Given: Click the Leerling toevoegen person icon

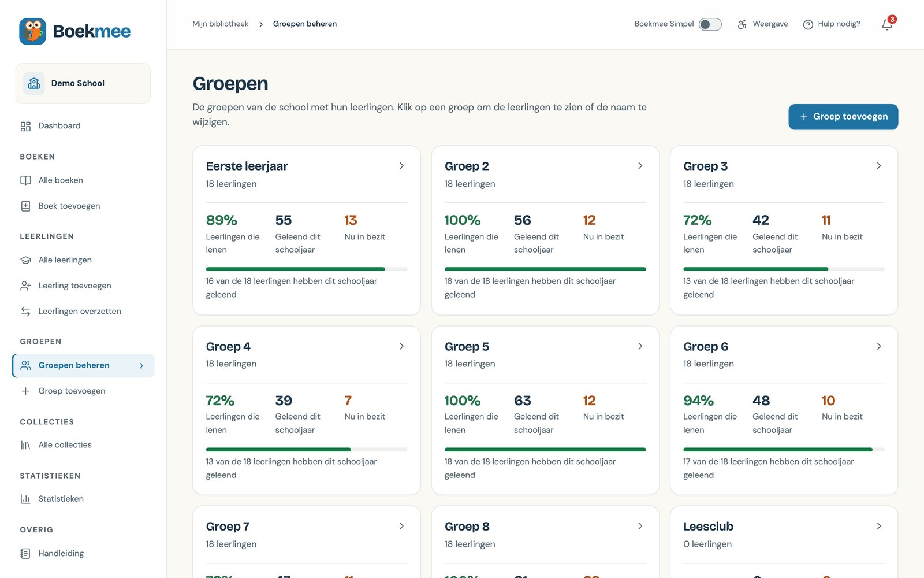Looking at the screenshot, I should tap(25, 286).
